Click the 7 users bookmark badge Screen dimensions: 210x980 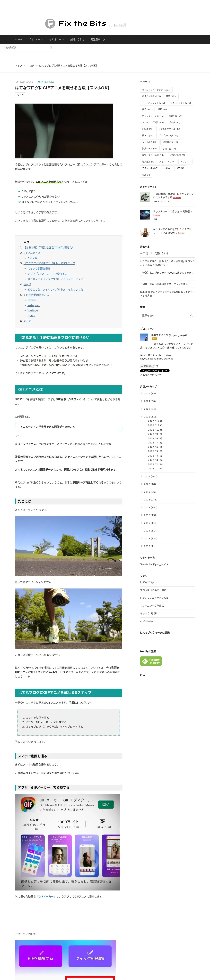157,215
